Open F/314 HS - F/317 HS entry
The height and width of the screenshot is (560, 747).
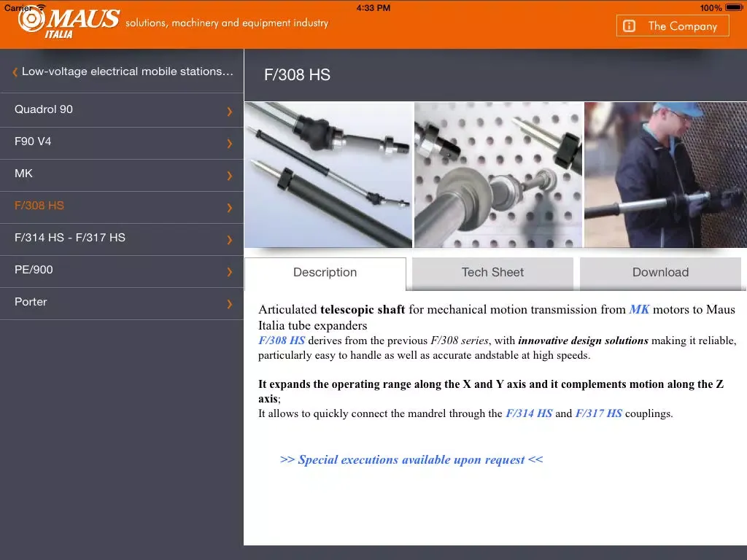(122, 238)
